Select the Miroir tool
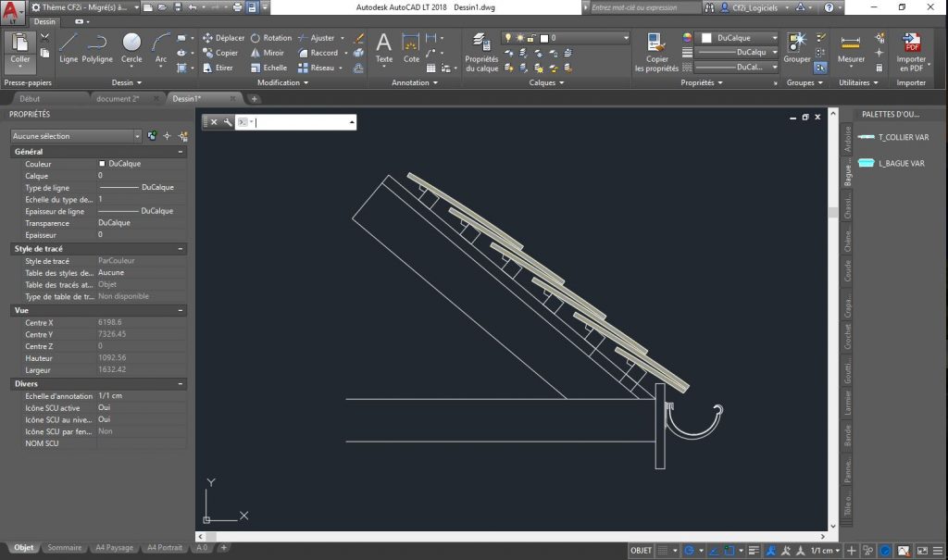Image resolution: width=948 pixels, height=560 pixels. tap(268, 53)
